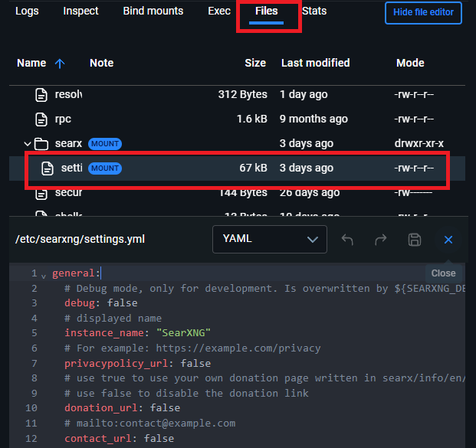Click the donation_url: false line
This screenshot has width=476, height=448.
[122, 408]
